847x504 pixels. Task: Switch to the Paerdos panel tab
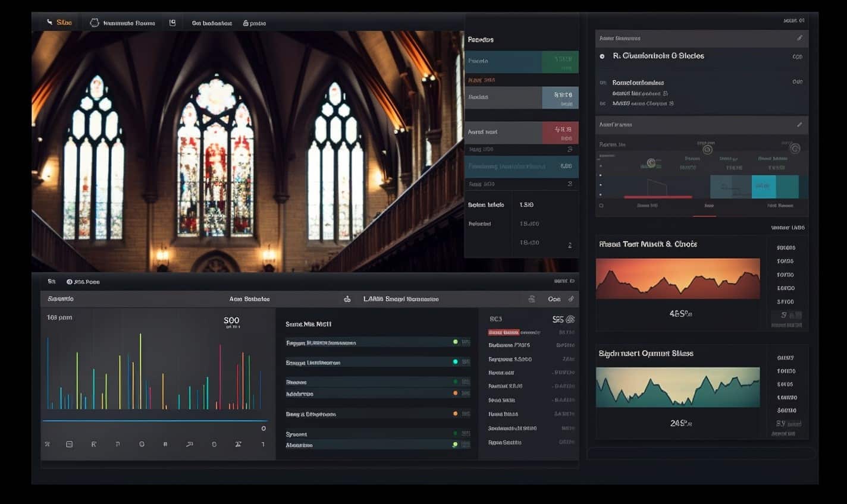click(479, 39)
